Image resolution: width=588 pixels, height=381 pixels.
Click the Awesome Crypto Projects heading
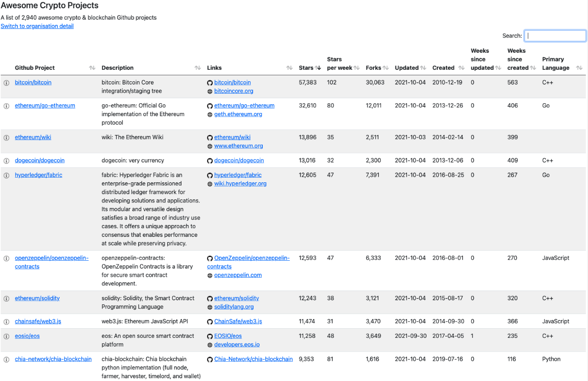click(50, 6)
